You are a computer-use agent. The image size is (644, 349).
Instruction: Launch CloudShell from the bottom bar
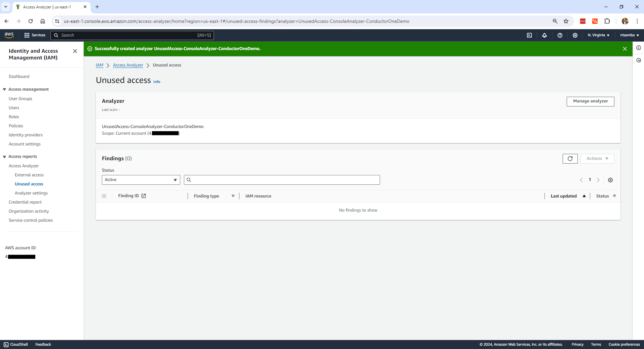[15, 344]
